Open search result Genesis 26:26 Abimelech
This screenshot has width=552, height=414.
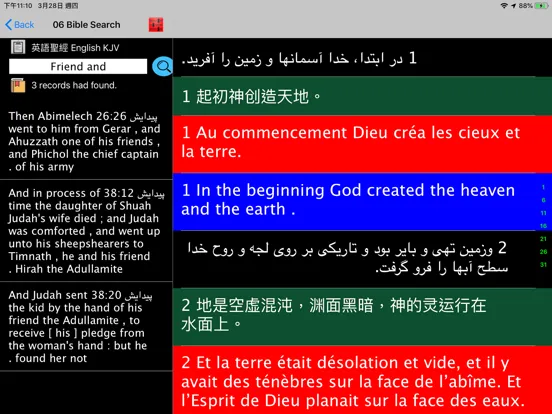point(86,142)
